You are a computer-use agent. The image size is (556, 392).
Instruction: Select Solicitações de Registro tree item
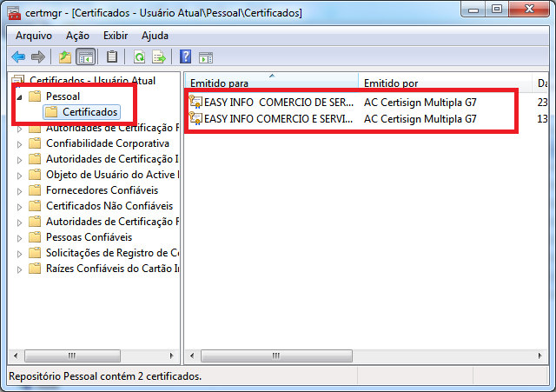tap(113, 253)
